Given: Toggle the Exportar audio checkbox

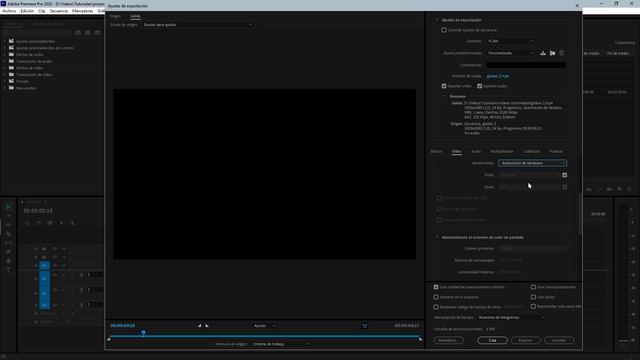Looking at the screenshot, I should (480, 86).
